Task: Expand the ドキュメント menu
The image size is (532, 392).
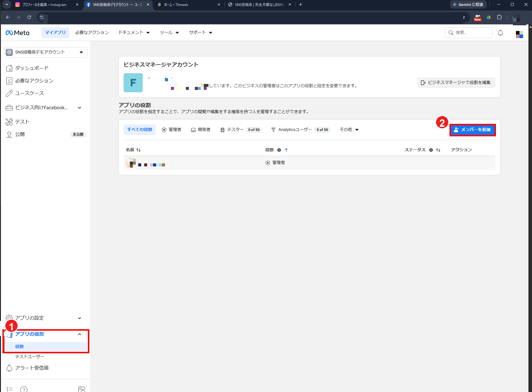Action: click(x=134, y=32)
